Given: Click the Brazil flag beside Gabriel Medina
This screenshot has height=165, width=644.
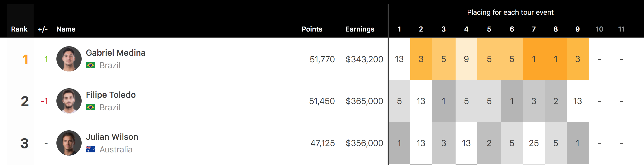Looking at the screenshot, I should 91,65.
